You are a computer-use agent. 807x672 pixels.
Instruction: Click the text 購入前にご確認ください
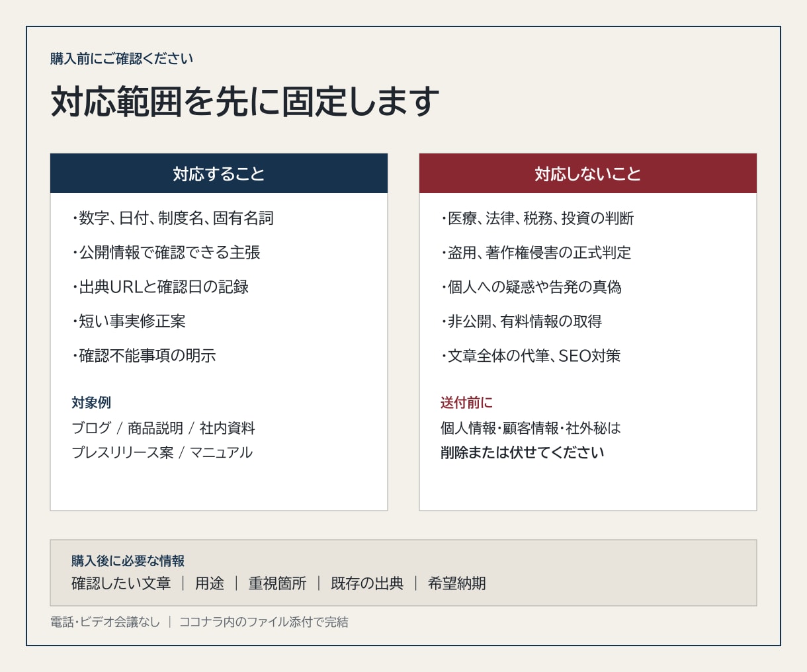122,59
